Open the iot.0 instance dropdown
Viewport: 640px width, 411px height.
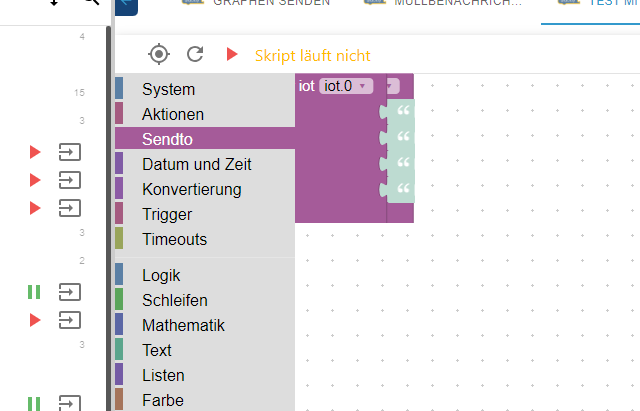(x=346, y=86)
